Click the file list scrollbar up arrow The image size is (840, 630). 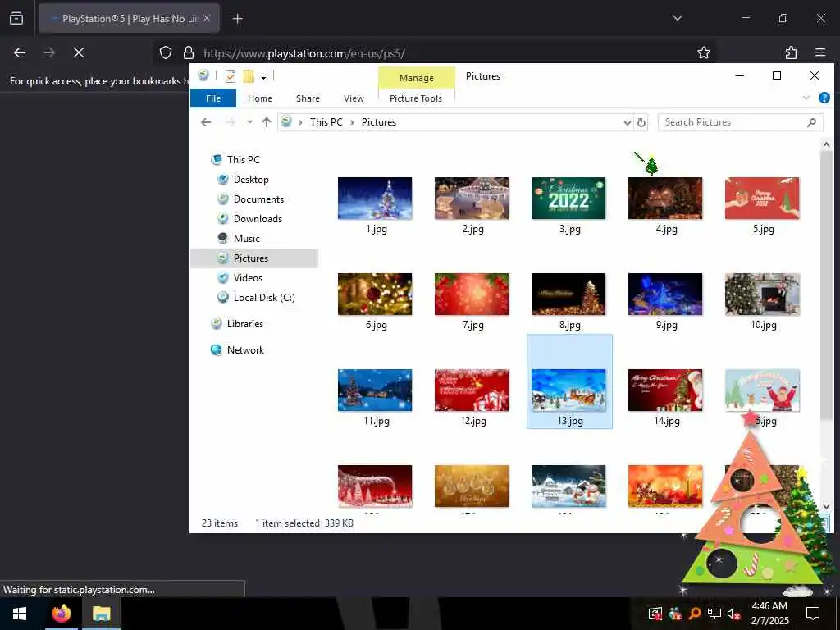(825, 144)
